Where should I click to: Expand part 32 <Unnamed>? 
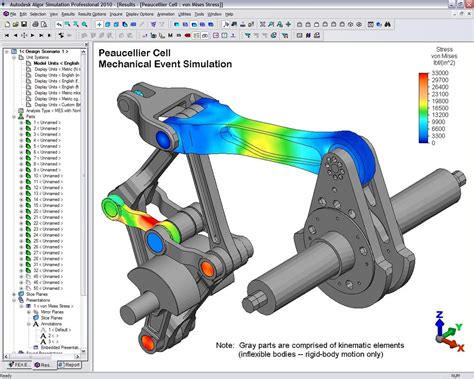click(21, 271)
